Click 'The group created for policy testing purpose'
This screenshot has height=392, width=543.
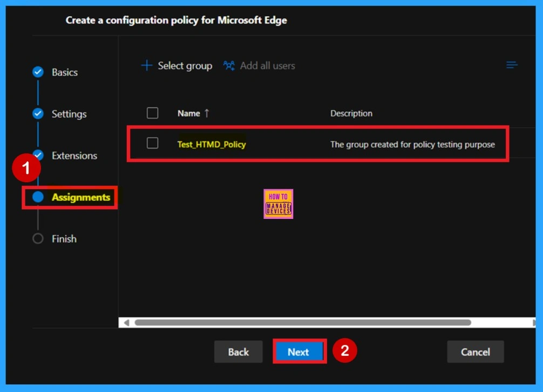click(x=412, y=145)
